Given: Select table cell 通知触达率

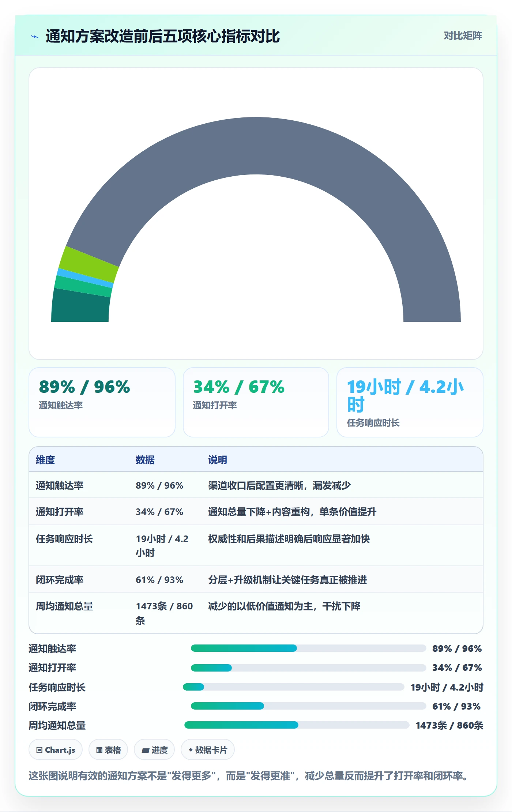Looking at the screenshot, I should point(60,485).
